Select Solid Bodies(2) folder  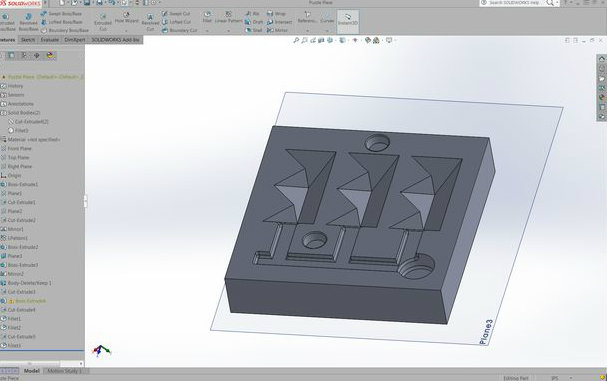[21, 113]
